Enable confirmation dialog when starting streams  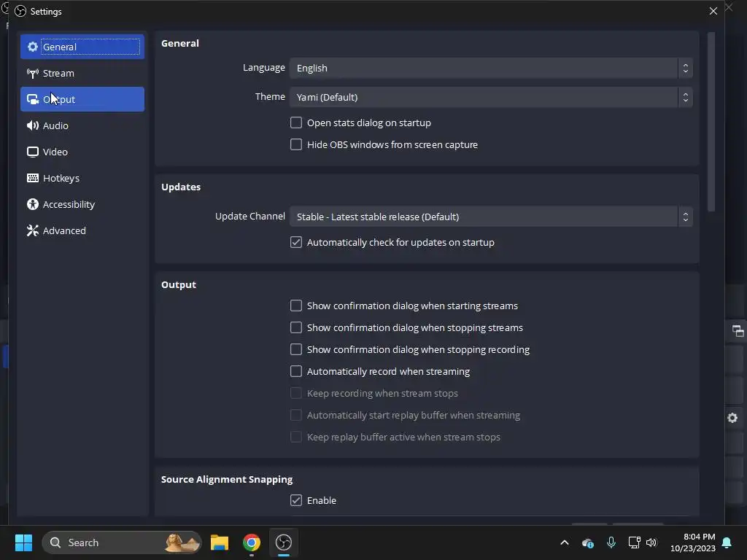click(x=296, y=306)
